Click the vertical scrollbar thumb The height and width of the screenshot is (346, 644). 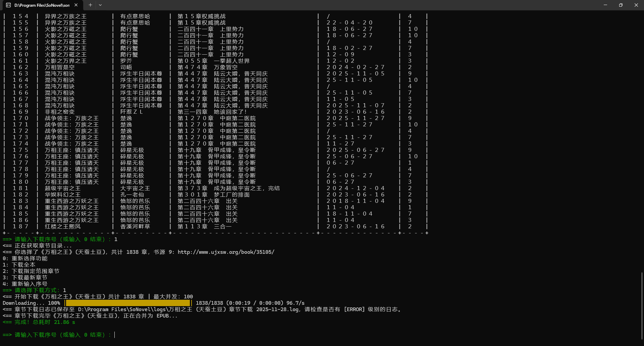(x=642, y=305)
